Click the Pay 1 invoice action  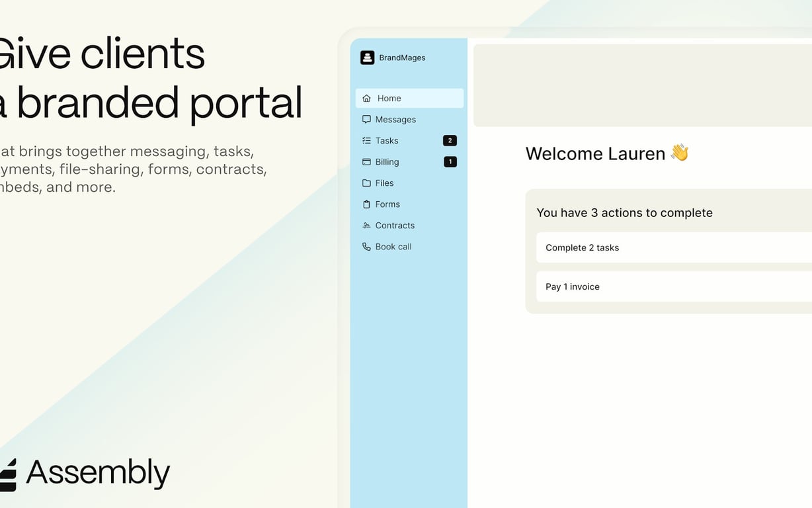674,286
